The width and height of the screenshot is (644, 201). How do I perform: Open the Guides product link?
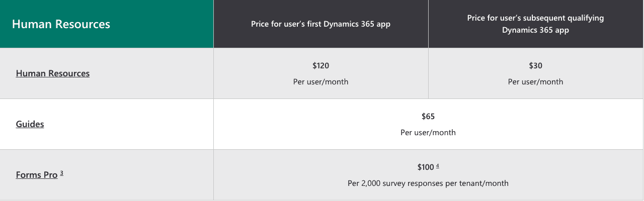pos(30,124)
